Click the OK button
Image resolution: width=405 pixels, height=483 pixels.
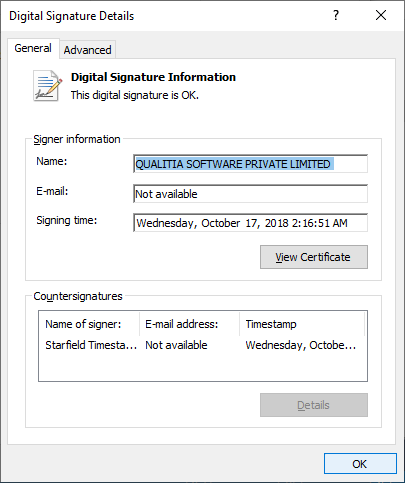[360, 464]
